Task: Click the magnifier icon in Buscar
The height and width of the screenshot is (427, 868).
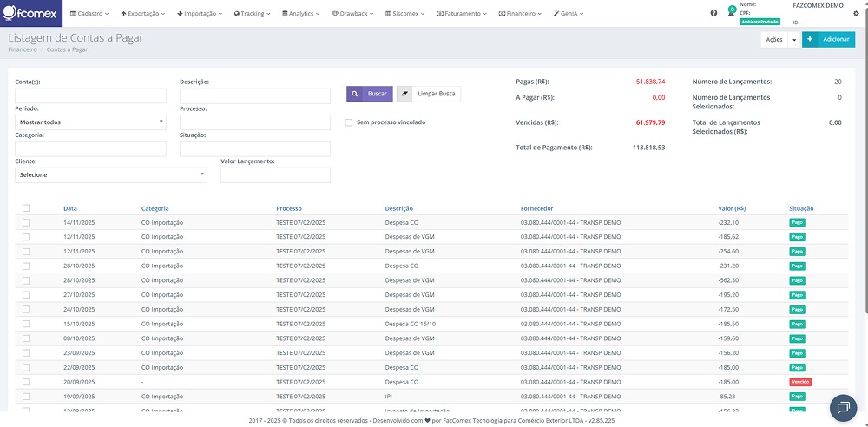Action: coord(355,94)
